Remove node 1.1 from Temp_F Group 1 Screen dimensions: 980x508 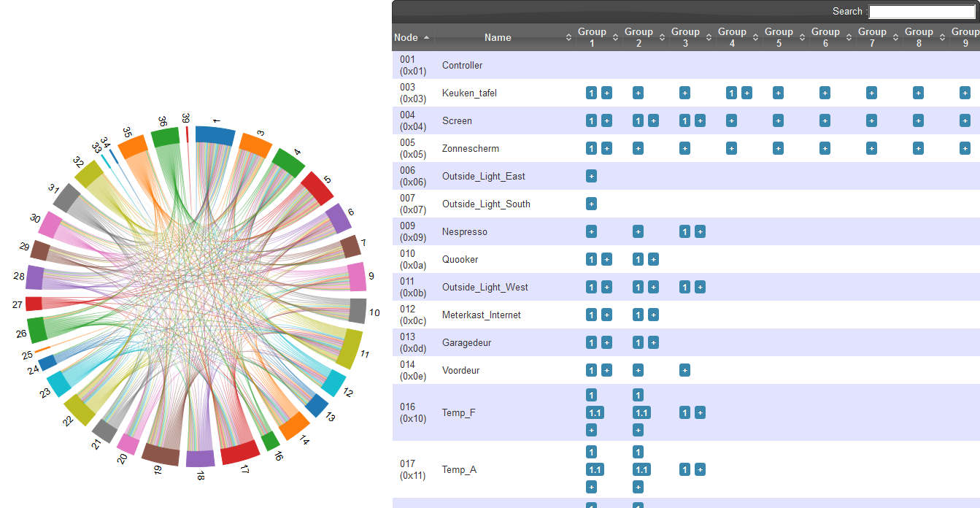coord(595,412)
